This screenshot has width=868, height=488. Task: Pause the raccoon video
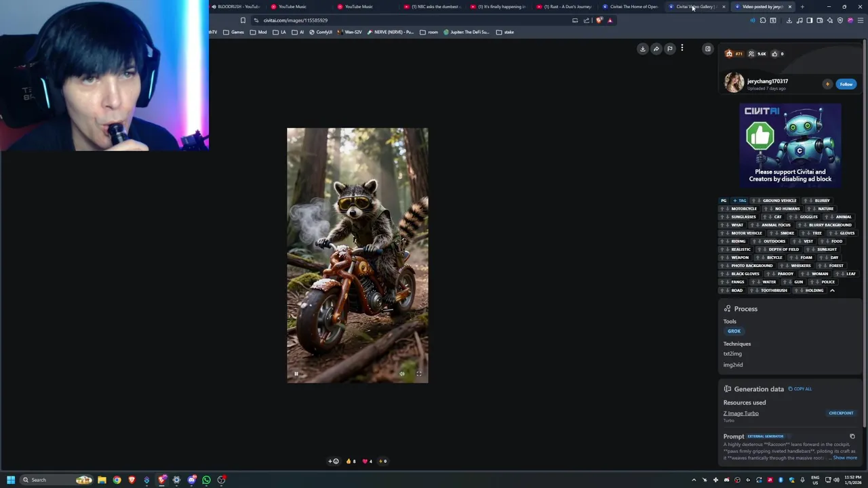[x=296, y=373]
